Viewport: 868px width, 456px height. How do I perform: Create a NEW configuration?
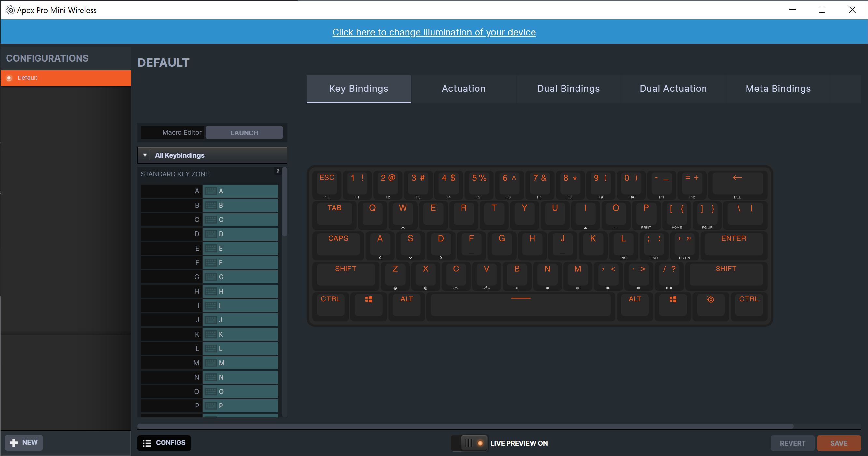pyautogui.click(x=23, y=443)
